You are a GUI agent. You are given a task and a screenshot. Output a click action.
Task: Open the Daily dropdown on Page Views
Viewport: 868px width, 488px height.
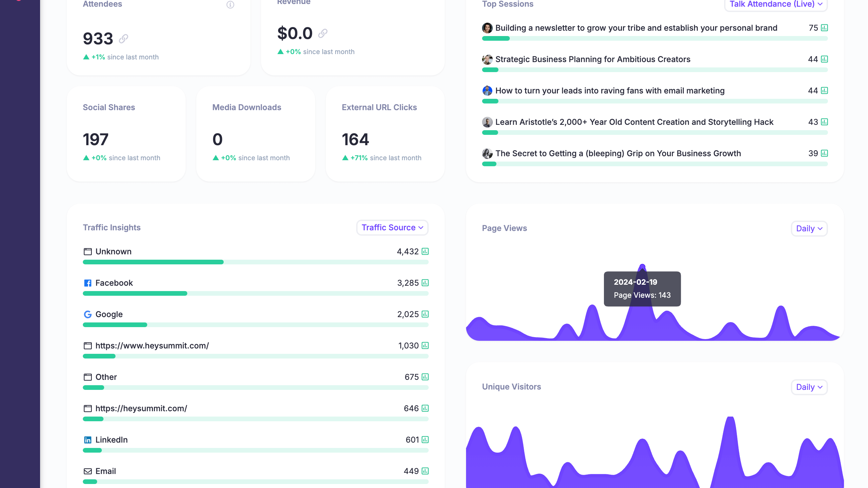tap(809, 228)
